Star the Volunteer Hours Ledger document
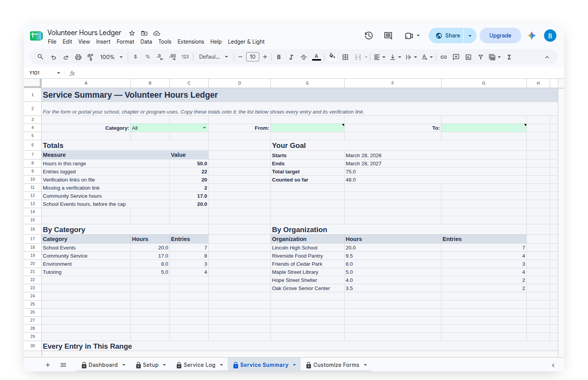The width and height of the screenshot is (588, 380). 132,33
